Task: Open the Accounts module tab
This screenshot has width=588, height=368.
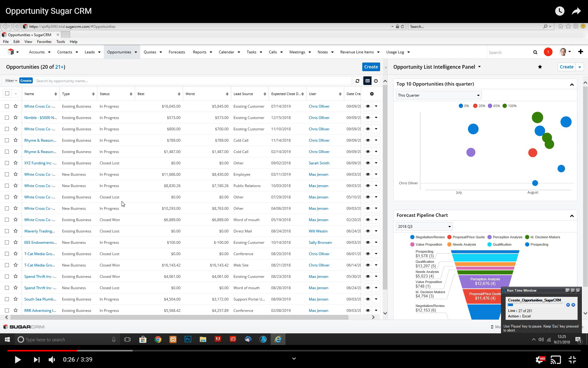Action: pos(37,52)
